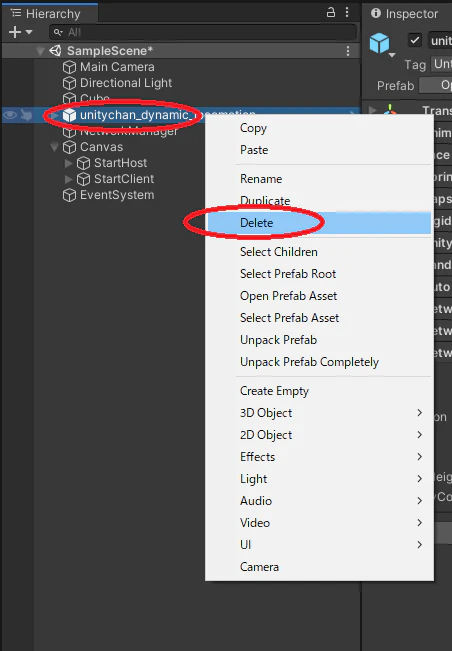This screenshot has height=651, width=452.
Task: Uncheck the active checkbox in the Inspector
Action: point(414,40)
